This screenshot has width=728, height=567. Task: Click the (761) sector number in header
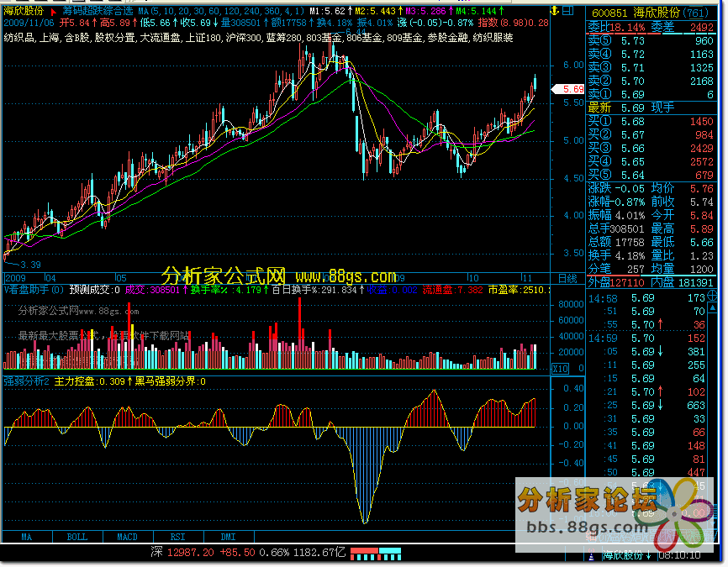[x=694, y=13]
